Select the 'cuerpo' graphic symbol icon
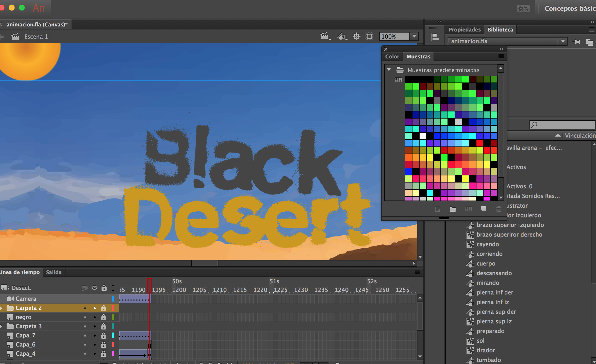The width and height of the screenshot is (596, 364). click(470, 264)
